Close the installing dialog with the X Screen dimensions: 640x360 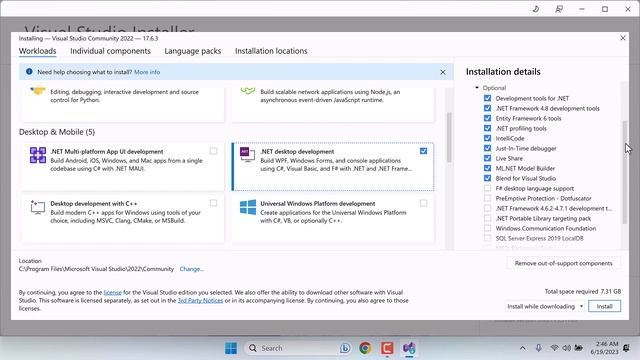click(623, 38)
